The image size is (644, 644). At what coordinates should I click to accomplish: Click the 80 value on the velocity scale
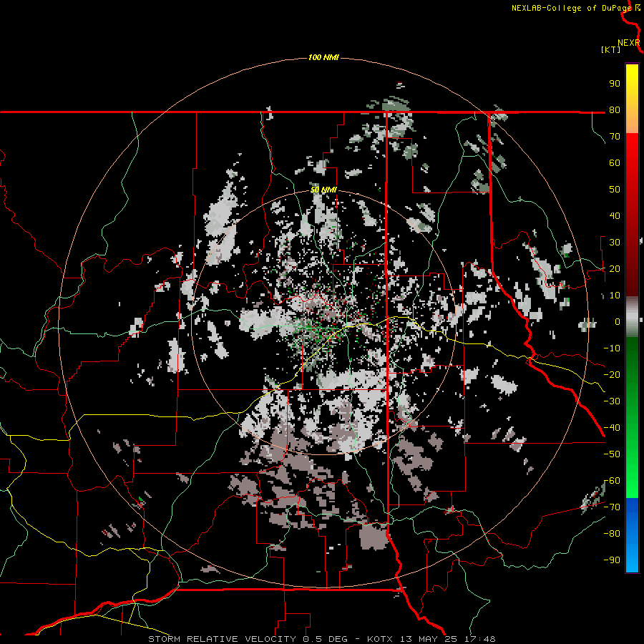pyautogui.click(x=615, y=109)
